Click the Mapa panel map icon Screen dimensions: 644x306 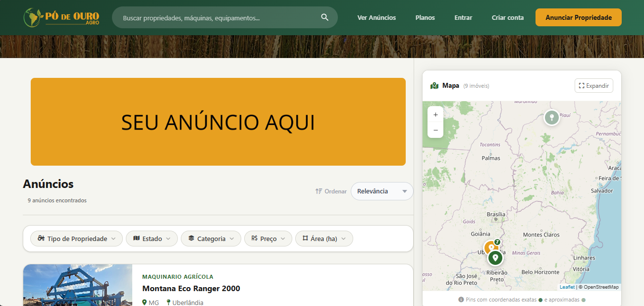(x=434, y=86)
